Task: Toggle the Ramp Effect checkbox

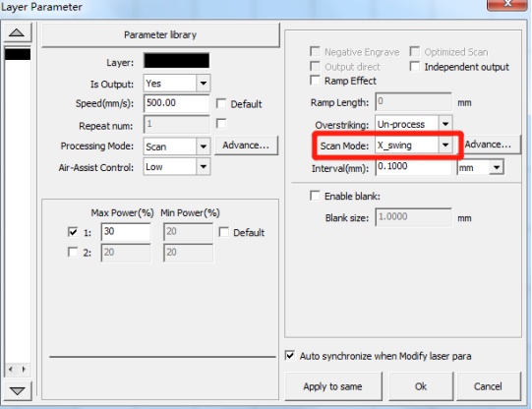Action: tap(316, 81)
